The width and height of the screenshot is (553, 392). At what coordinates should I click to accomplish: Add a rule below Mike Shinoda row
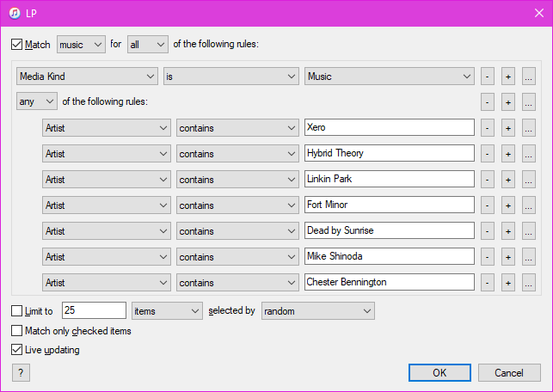pos(508,256)
